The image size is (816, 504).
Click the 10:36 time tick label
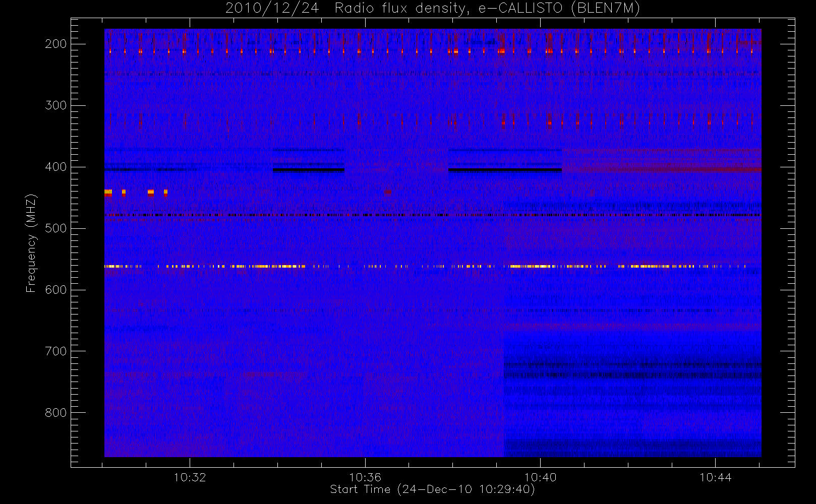coord(365,477)
